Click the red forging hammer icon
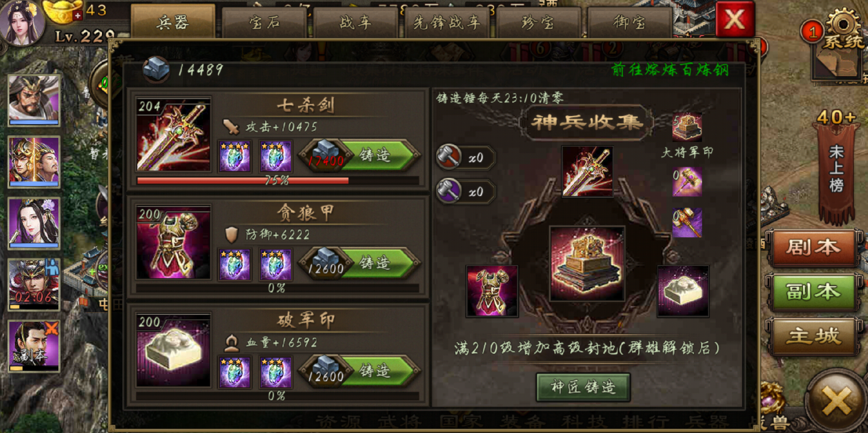868x433 pixels. [x=449, y=156]
